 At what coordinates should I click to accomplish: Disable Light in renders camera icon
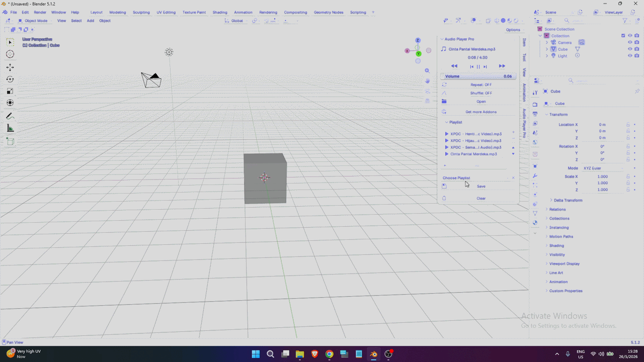(637, 56)
